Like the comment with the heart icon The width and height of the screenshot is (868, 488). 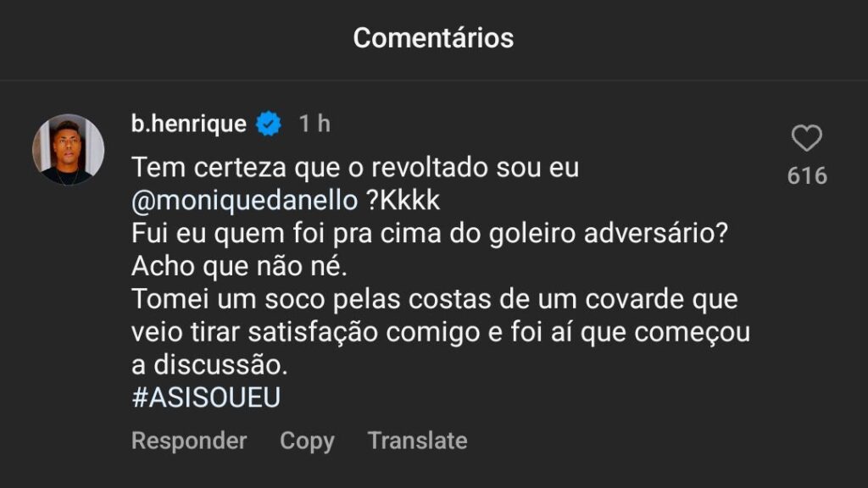coord(806,138)
